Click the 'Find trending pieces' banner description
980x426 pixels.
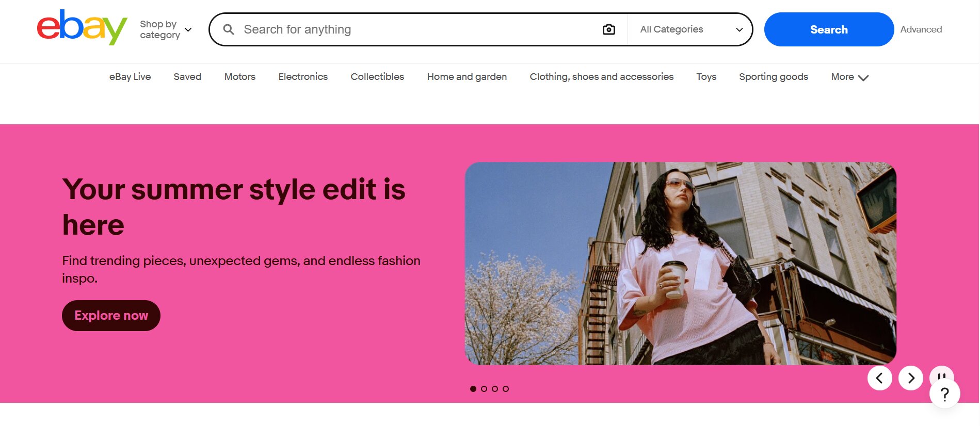(x=241, y=269)
